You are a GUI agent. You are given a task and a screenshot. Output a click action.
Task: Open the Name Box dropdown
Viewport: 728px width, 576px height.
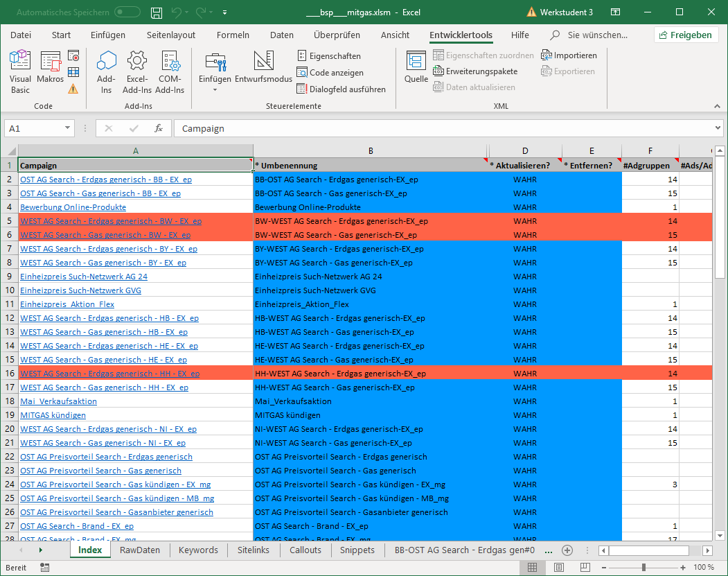(x=67, y=128)
